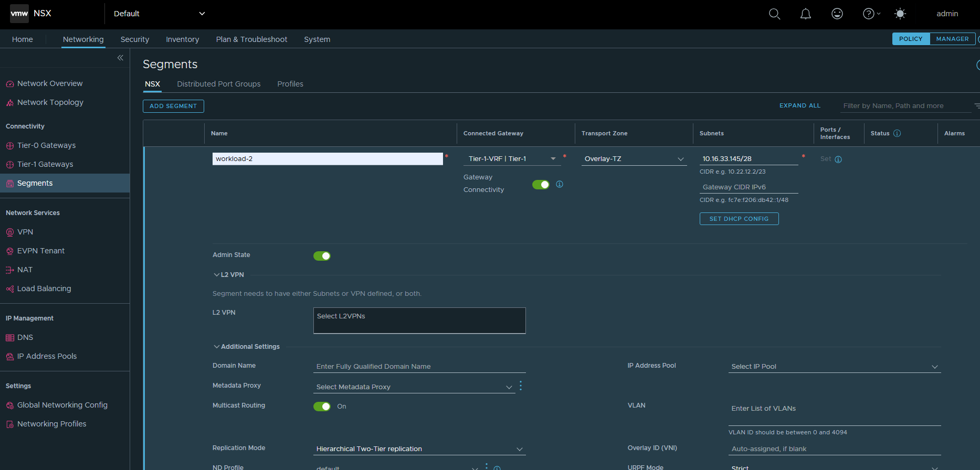Click the Gateway Connectivity info icon

click(x=560, y=184)
